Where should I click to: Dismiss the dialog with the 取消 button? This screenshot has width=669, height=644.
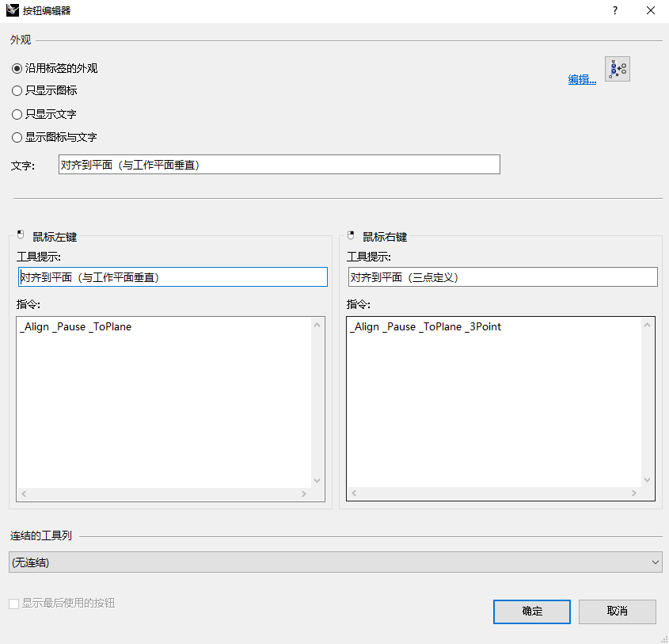coord(617,612)
